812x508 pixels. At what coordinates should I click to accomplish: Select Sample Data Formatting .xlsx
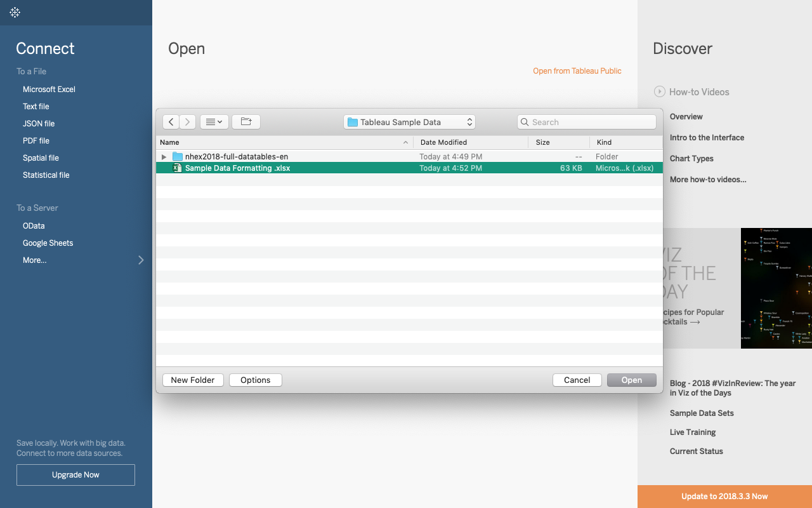tap(409, 168)
